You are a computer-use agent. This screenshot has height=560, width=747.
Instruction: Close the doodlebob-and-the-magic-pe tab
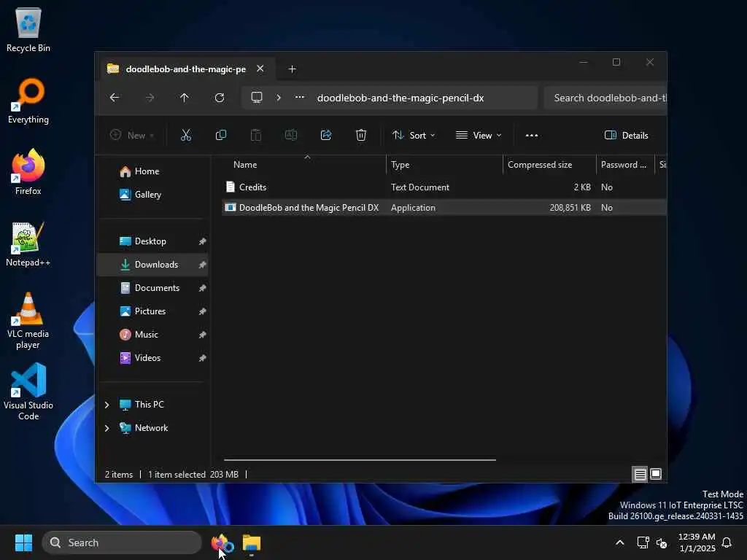click(260, 69)
